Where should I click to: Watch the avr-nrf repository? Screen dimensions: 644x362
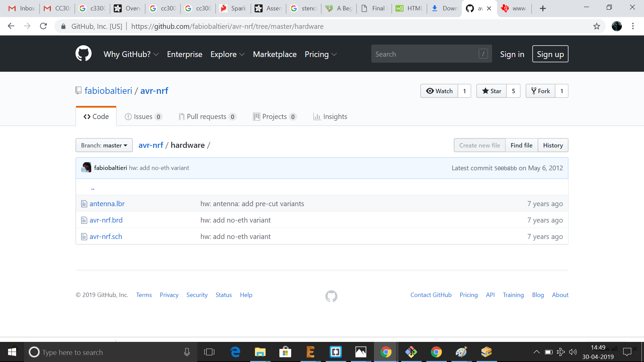439,91
